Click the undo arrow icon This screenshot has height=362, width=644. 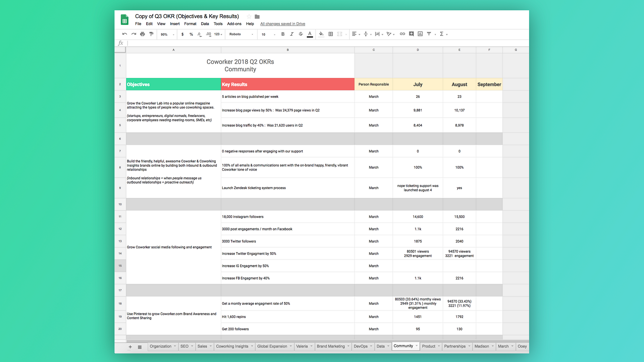[125, 34]
